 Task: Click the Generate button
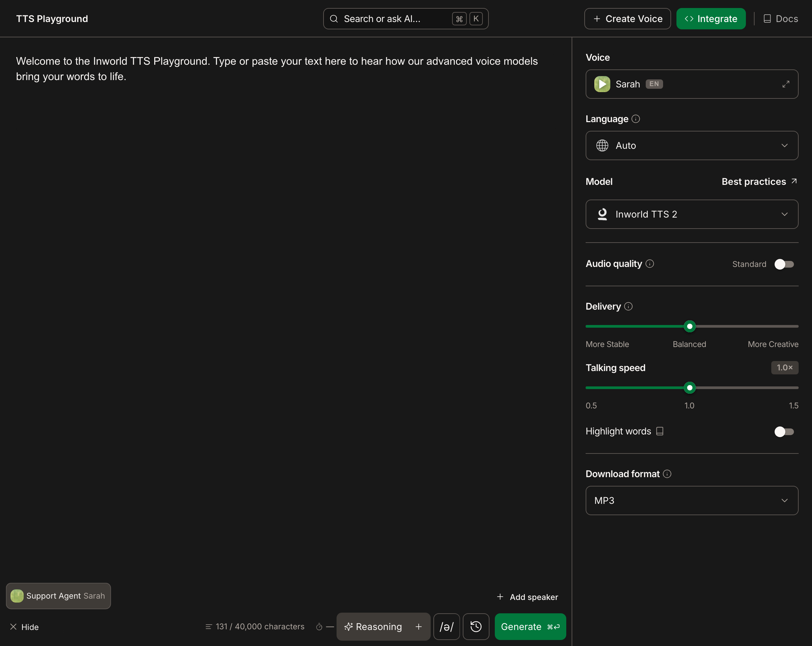tap(530, 626)
